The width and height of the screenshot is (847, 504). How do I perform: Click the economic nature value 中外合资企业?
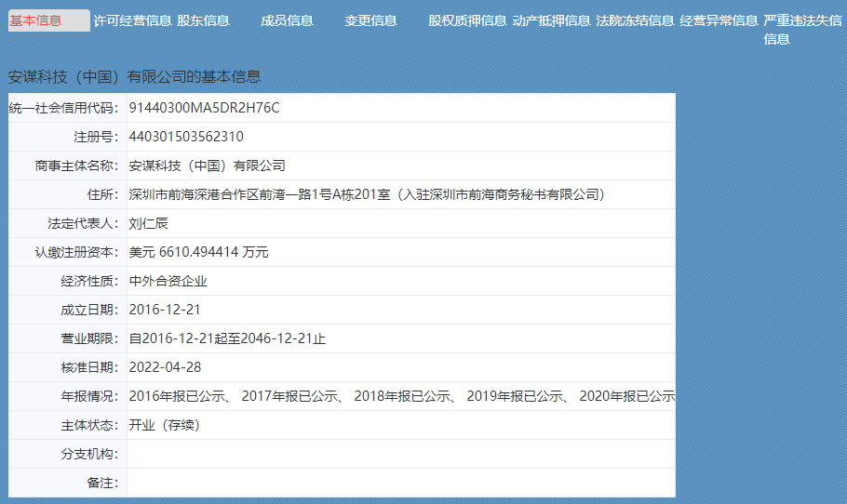168,281
